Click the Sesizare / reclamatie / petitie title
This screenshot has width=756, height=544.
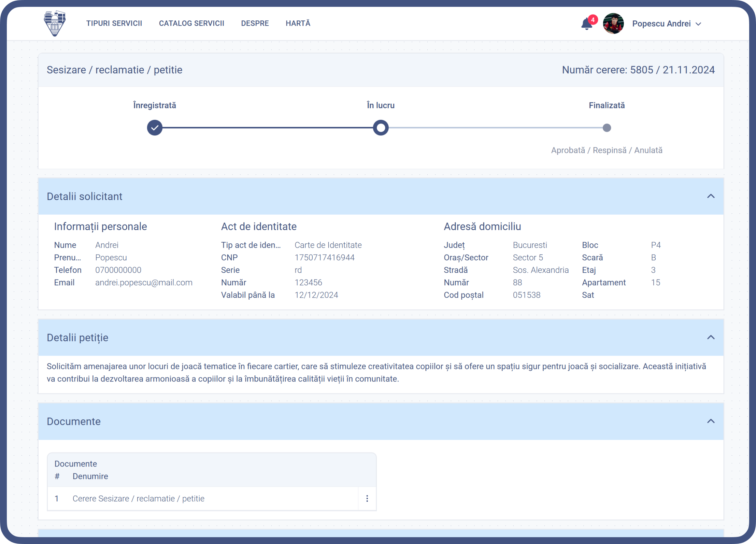(114, 70)
